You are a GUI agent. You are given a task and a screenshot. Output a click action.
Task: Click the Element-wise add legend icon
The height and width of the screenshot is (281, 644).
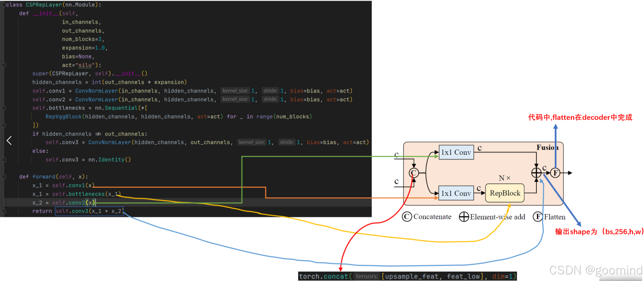pos(464,217)
